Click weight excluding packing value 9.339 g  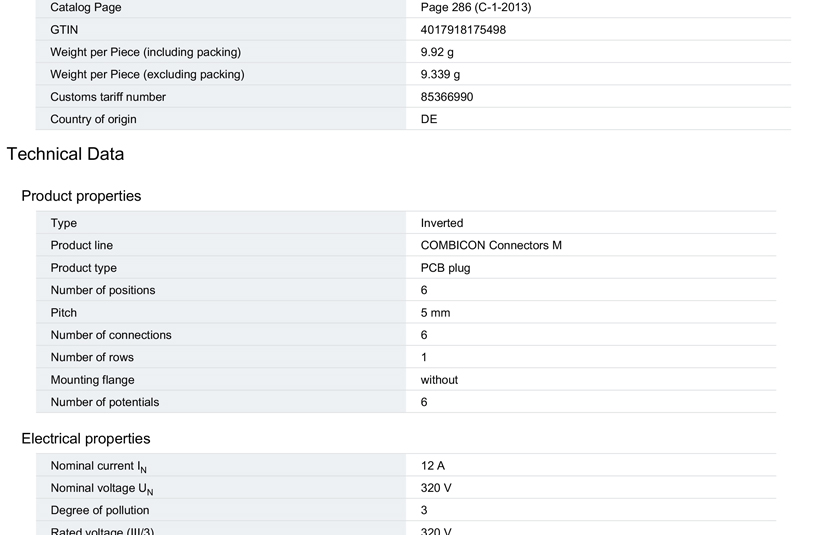[x=440, y=75]
